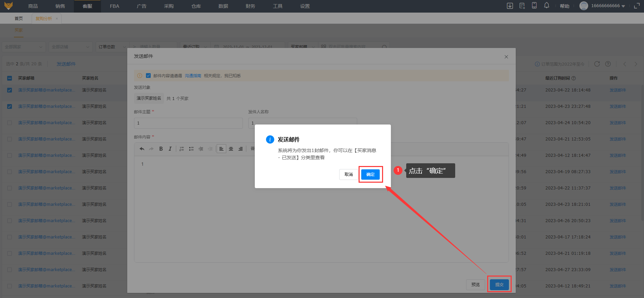Open the 财务 menu in top navigation

tap(250, 6)
